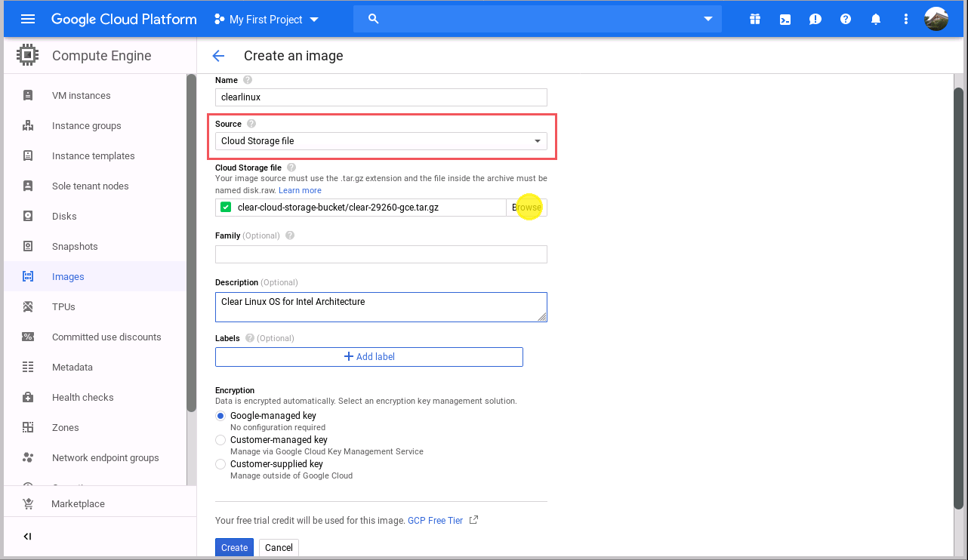
Task: Click the VM instances icon
Action: (28, 95)
